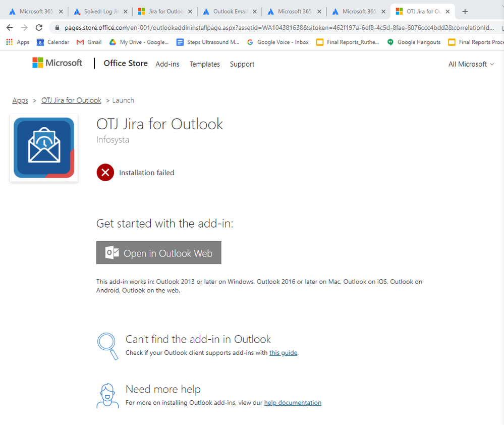Click the OTJ Jira app icon thumbnail
The width and height of the screenshot is (504, 425).
pos(44,147)
